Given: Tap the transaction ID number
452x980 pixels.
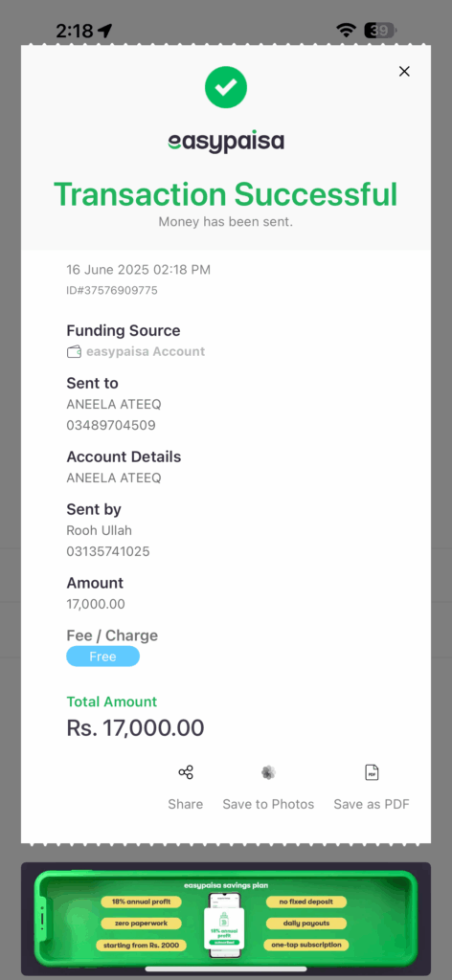Looking at the screenshot, I should (x=112, y=291).
